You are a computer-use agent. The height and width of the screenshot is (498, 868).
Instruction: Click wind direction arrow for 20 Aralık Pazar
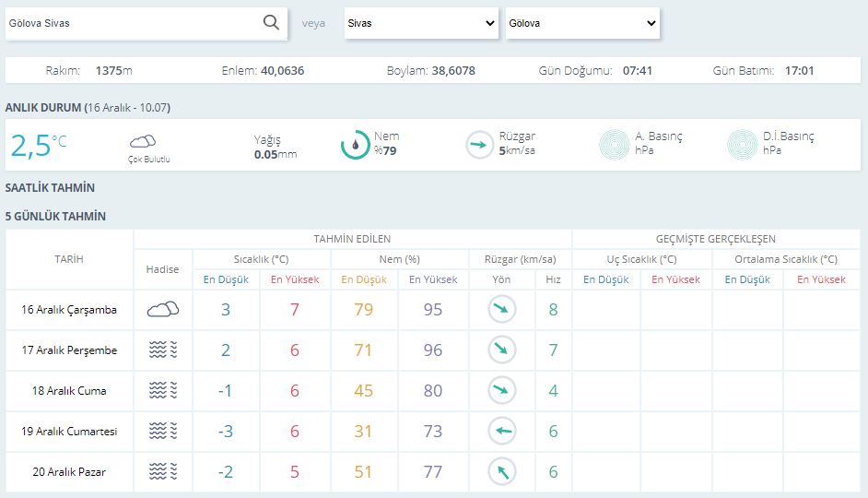501,471
